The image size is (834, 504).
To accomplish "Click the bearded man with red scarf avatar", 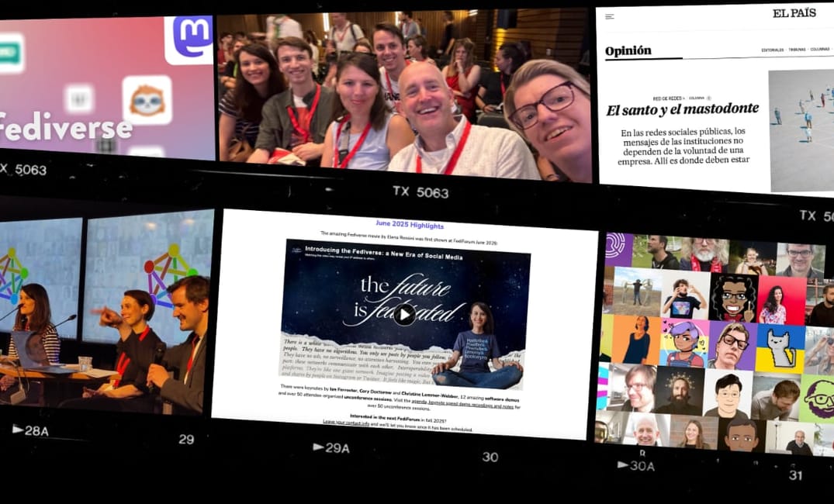I will tap(704, 254).
